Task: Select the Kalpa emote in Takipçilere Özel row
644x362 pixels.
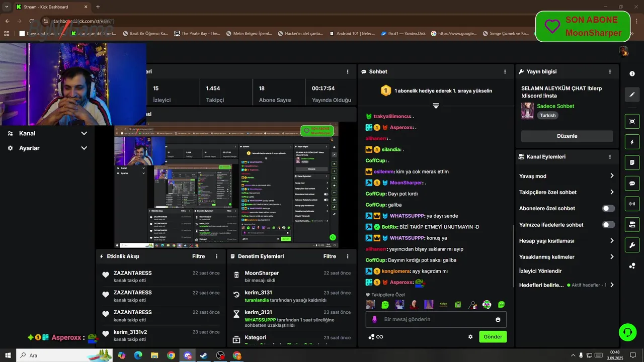Action: pyautogui.click(x=443, y=305)
